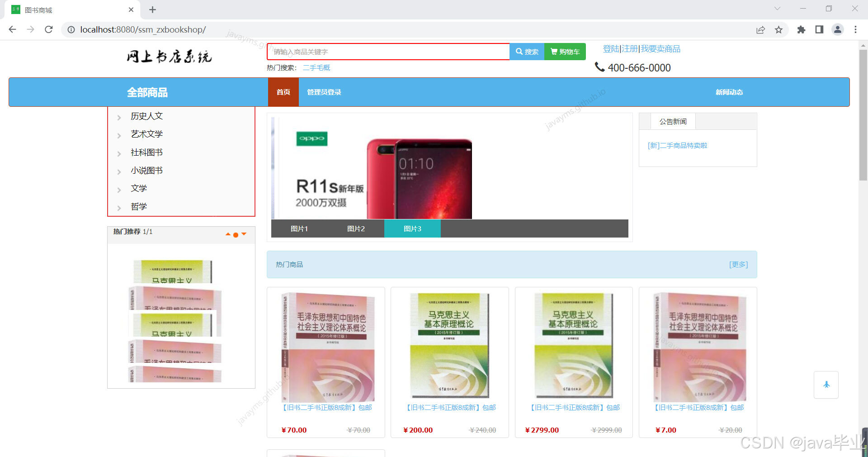Click the [更多] more link in 热门商品
Screen dimensions: 868x457
(x=738, y=265)
